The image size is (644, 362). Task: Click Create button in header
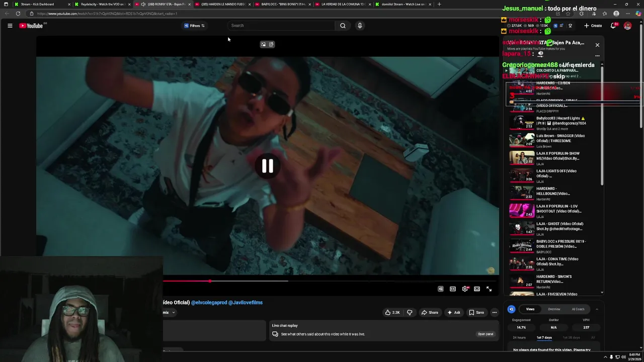(593, 26)
